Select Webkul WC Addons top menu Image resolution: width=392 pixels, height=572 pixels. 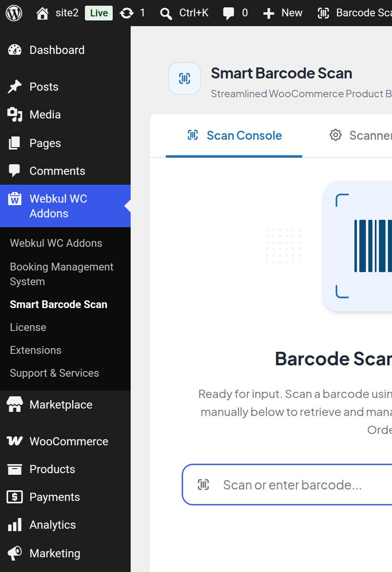pyautogui.click(x=65, y=206)
